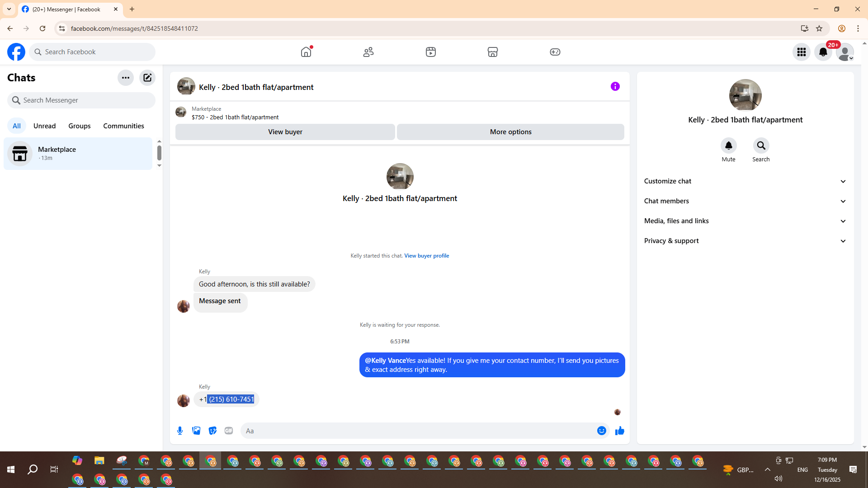This screenshot has width=868, height=488.
Task: Open the Chrome profile icon
Action: [842, 28]
